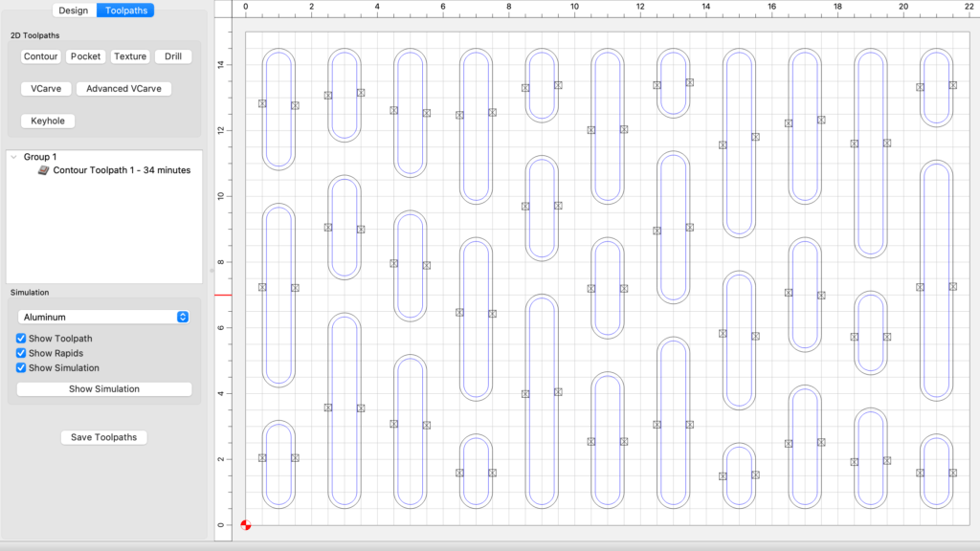The height and width of the screenshot is (551, 980).
Task: Select right tab marker on top-right slot
Action: 953,85
